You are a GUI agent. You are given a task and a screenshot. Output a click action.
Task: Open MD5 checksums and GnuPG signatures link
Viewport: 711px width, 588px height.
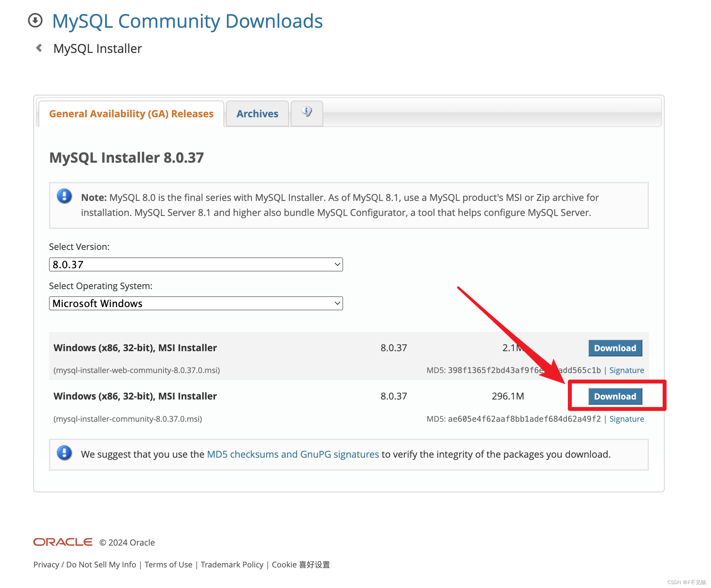click(293, 454)
